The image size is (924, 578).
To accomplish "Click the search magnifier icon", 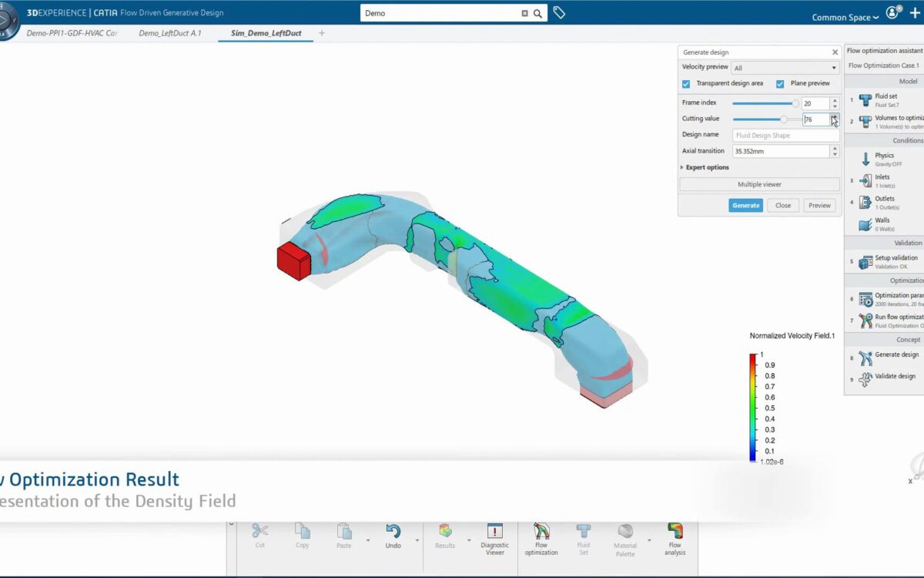I will pos(537,13).
